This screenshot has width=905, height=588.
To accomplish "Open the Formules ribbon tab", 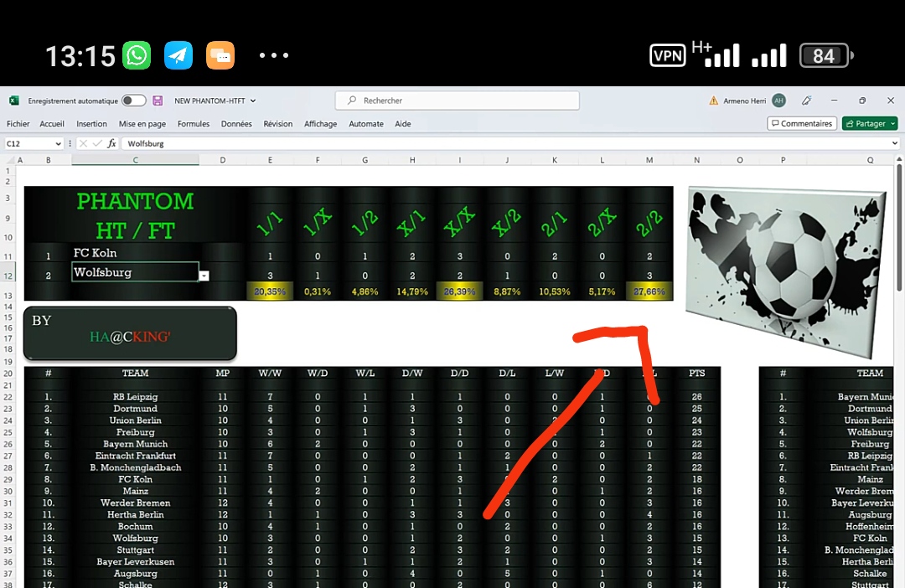I will [194, 123].
